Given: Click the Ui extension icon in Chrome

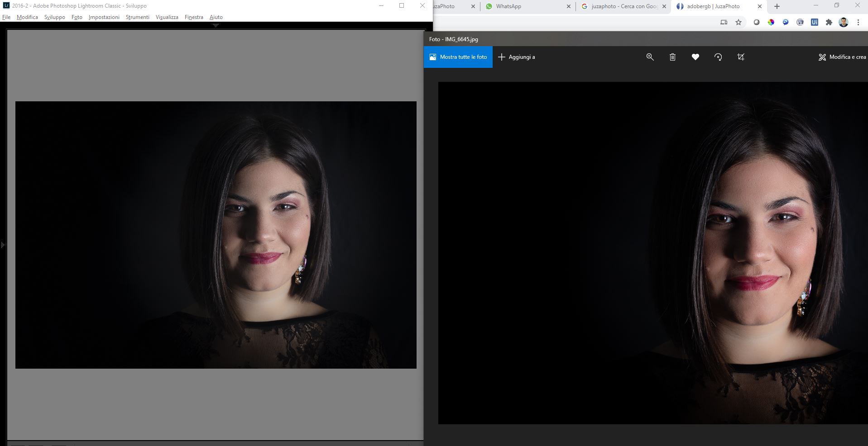Looking at the screenshot, I should [x=815, y=22].
